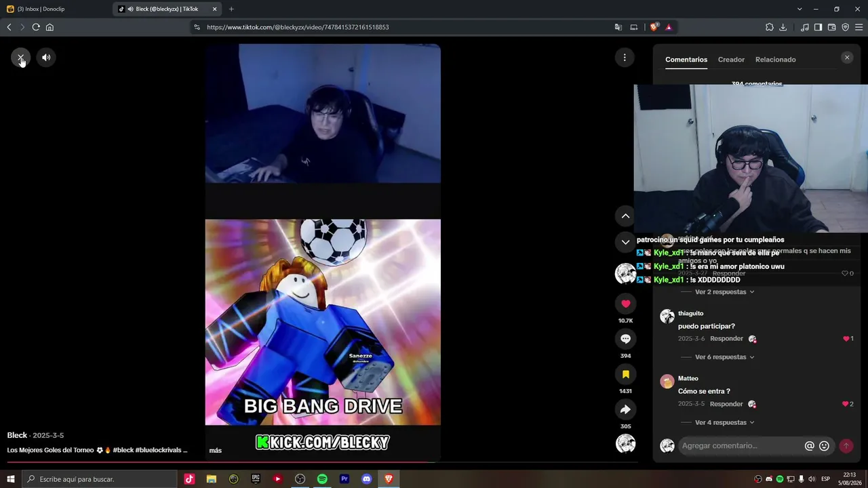
Task: Seek on the video progress bar
Action: [x=323, y=463]
